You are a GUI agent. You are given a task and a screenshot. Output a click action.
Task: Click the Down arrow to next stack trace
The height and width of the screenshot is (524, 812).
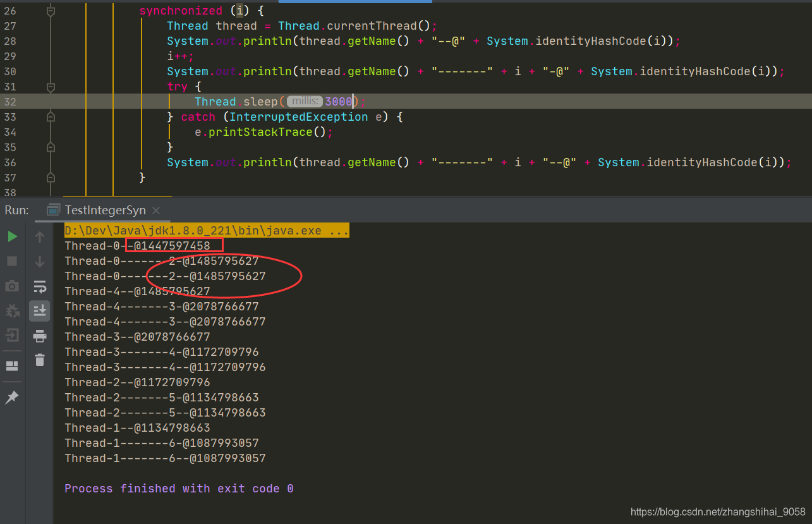coord(40,261)
